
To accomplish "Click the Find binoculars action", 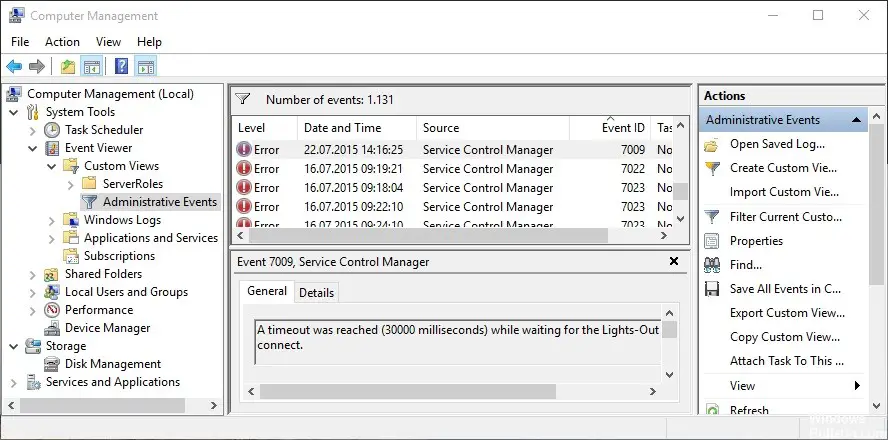I will [x=745, y=265].
